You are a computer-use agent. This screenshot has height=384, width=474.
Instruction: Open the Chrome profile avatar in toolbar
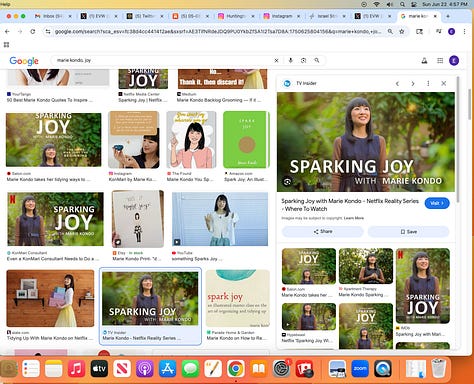pos(451,32)
